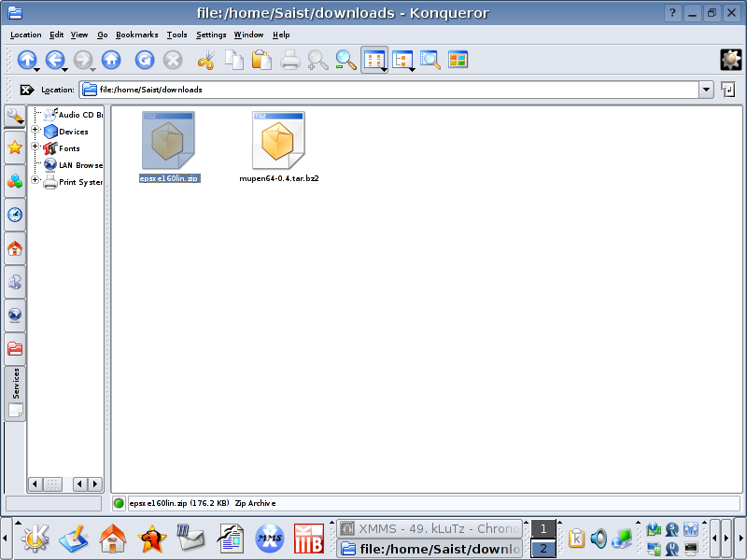Viewport: 747px width, 560px height.
Task: Expand the Devices tree node
Action: coord(35,131)
